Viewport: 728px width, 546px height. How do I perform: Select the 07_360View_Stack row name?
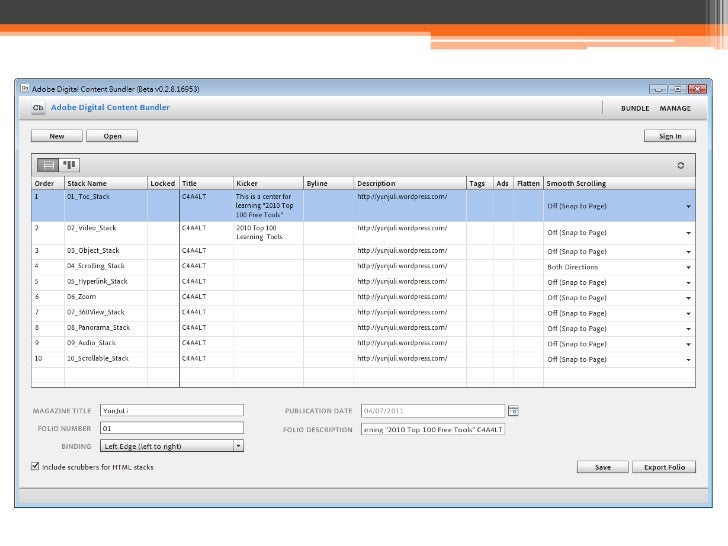click(x=96, y=312)
